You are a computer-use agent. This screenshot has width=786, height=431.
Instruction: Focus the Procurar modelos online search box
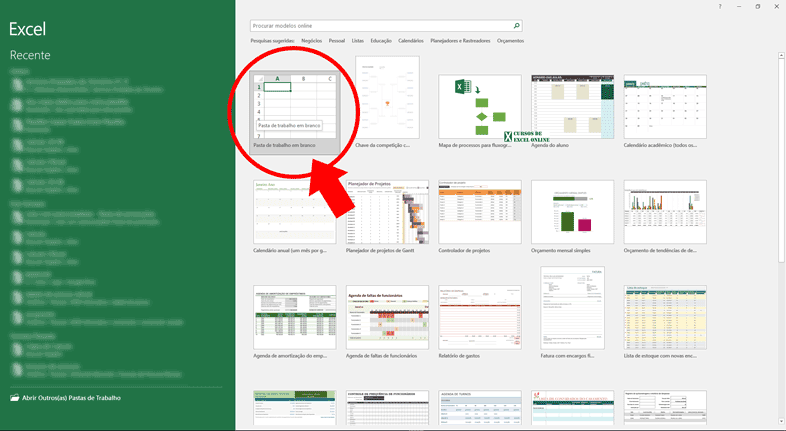coord(386,26)
